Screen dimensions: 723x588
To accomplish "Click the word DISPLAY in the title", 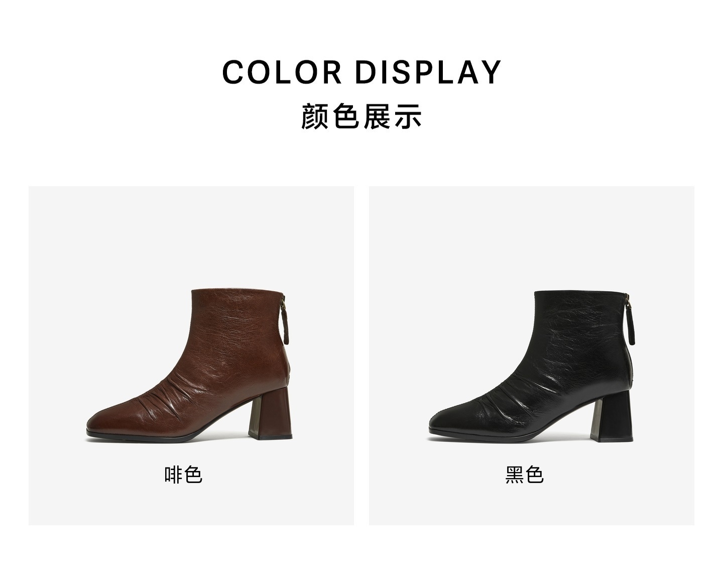I will [x=428, y=72].
